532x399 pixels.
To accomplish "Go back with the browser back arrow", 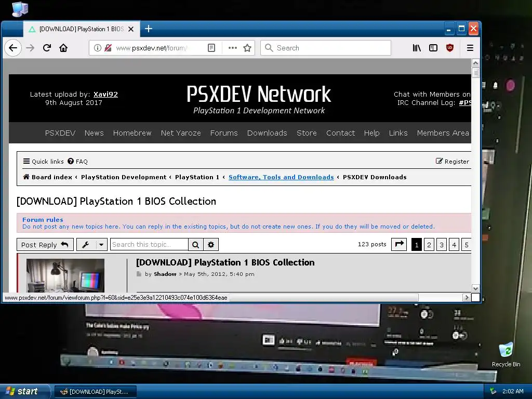I will click(x=13, y=48).
